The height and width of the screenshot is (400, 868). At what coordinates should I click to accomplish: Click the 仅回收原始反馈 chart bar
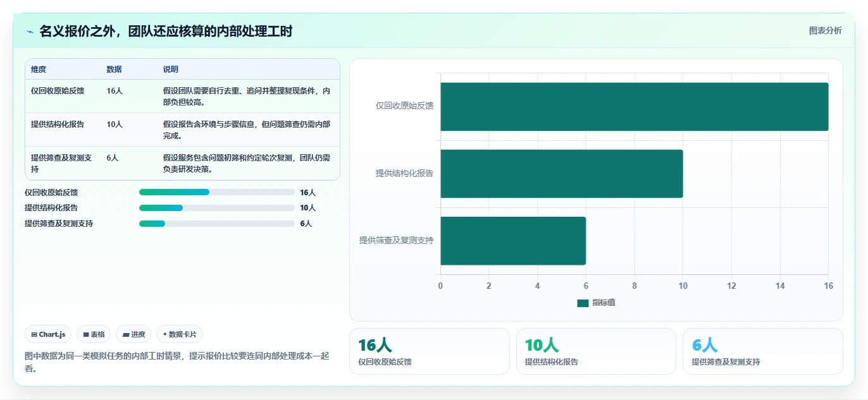click(635, 107)
